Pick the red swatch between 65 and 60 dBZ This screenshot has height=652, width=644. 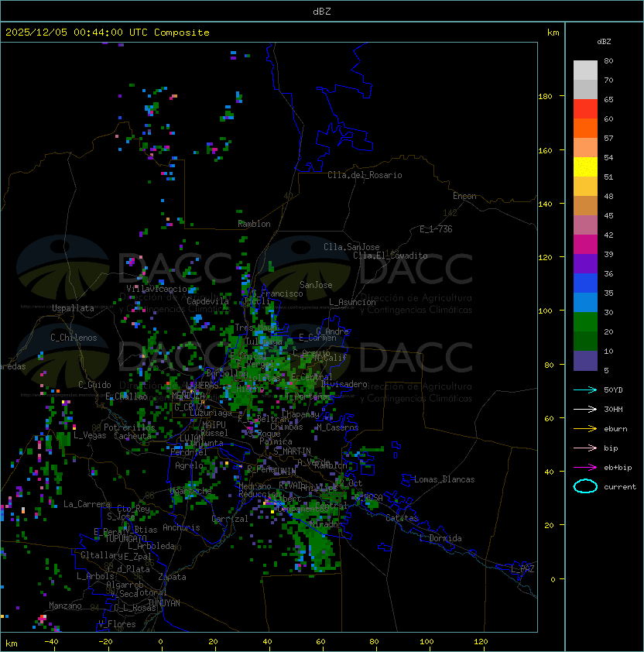point(585,109)
